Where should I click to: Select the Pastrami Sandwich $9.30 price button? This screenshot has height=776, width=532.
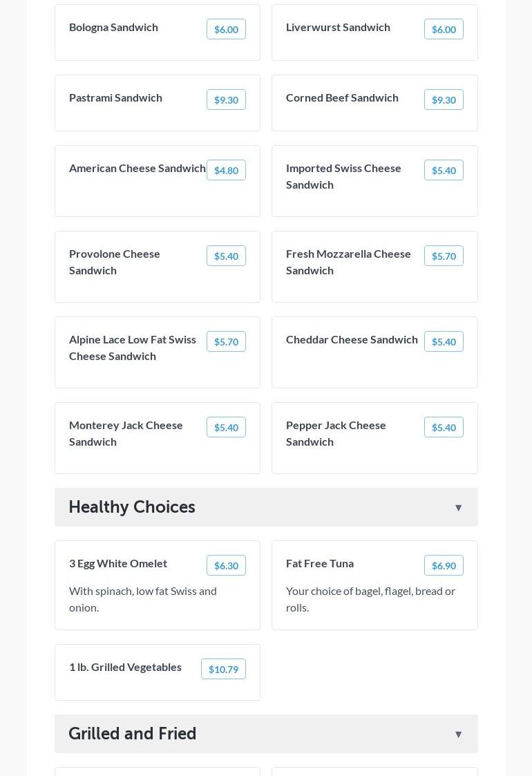pyautogui.click(x=226, y=100)
